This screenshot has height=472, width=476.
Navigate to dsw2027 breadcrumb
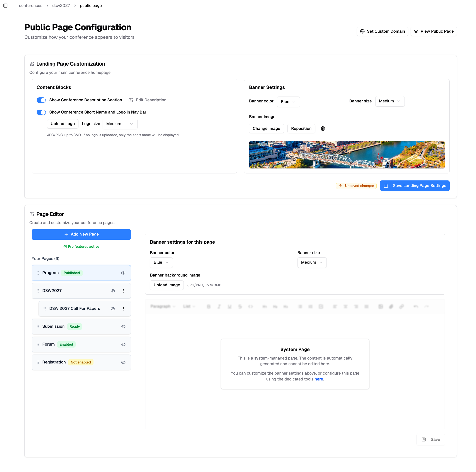point(61,5)
